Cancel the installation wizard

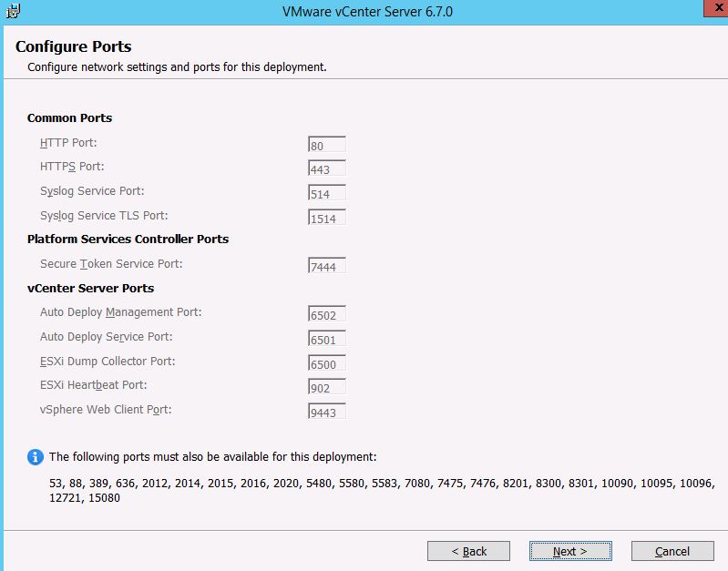point(672,551)
